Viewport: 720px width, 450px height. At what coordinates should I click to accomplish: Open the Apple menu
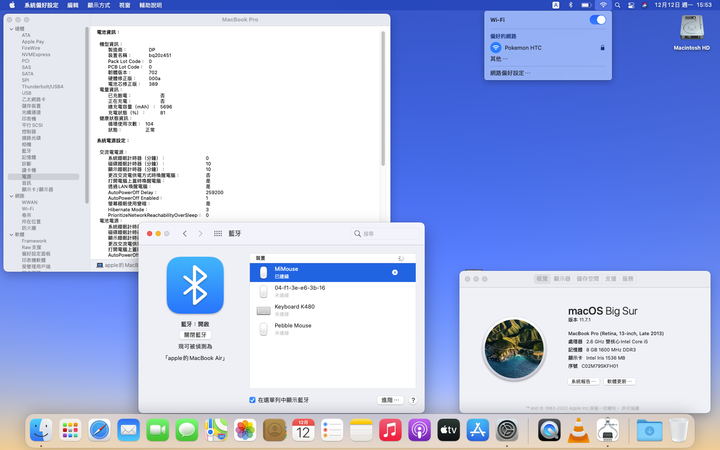point(12,5)
